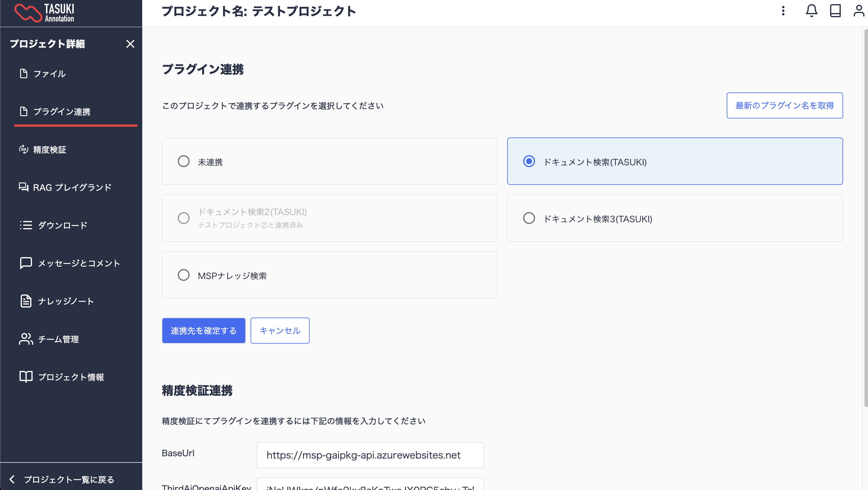Click the ファイル document icon

(x=24, y=73)
